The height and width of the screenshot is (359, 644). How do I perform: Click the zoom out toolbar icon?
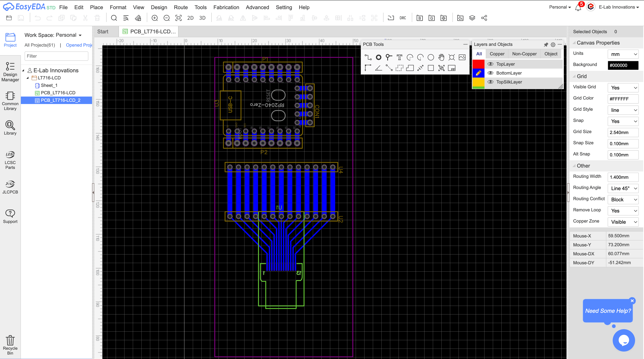167,18
